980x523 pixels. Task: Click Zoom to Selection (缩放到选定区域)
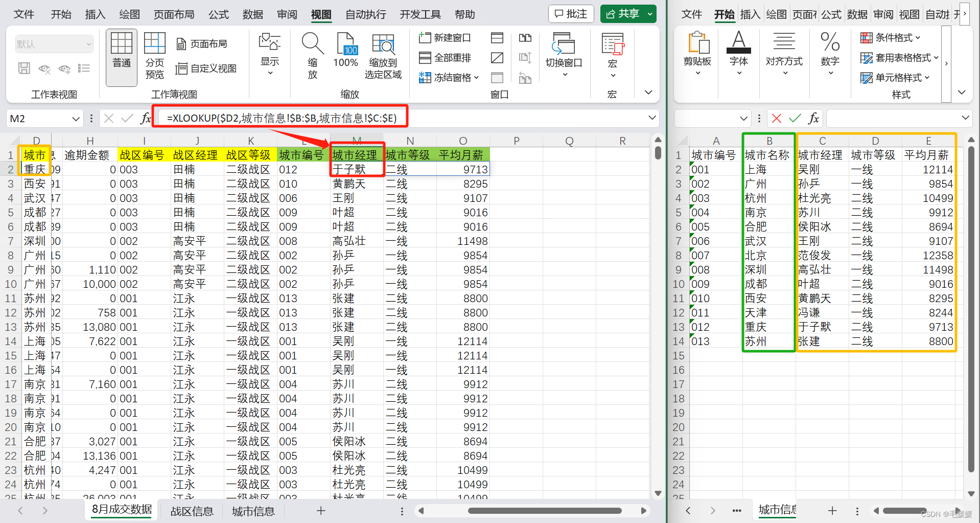pos(383,56)
